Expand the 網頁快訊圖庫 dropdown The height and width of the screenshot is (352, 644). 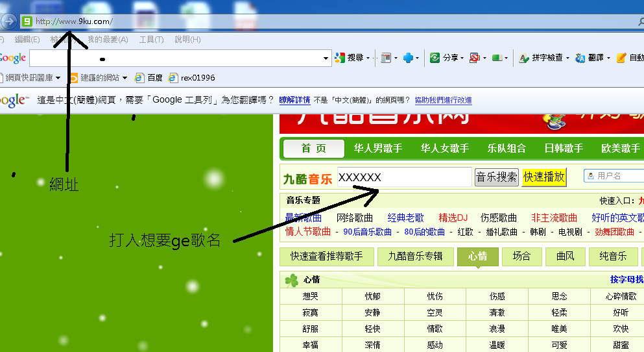58,78
